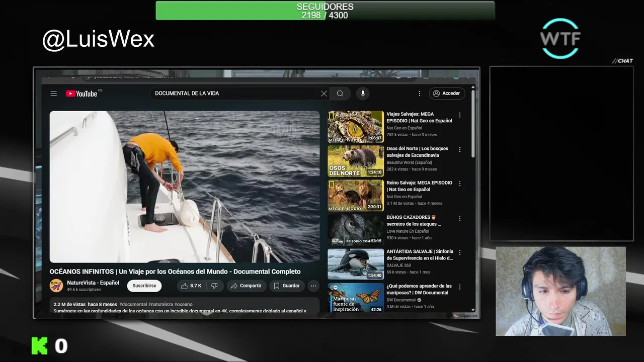Click the SEGUIDORES progress bar overlay
The image size is (644, 362).
click(x=325, y=11)
